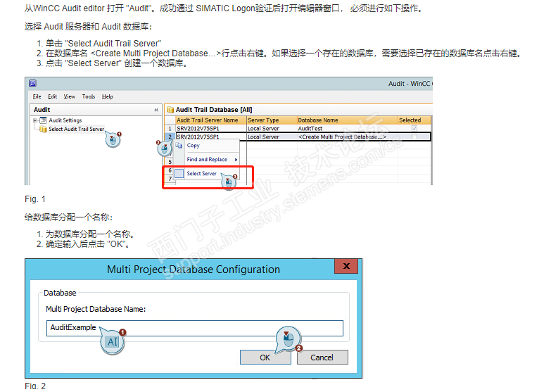Image resolution: width=551 pixels, height=392 pixels.
Task: Select Audit Settings in the tree
Action: pos(65,120)
